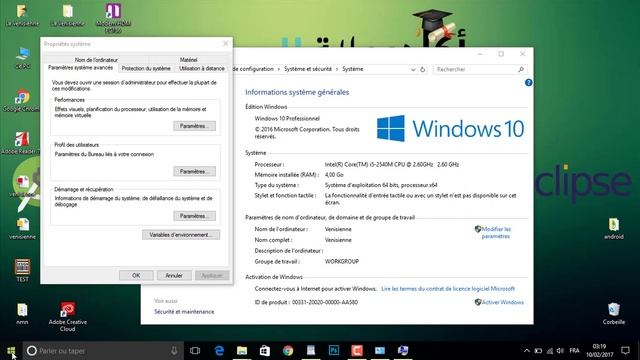
Task: Select the android desktop archive icon
Action: coord(613,229)
